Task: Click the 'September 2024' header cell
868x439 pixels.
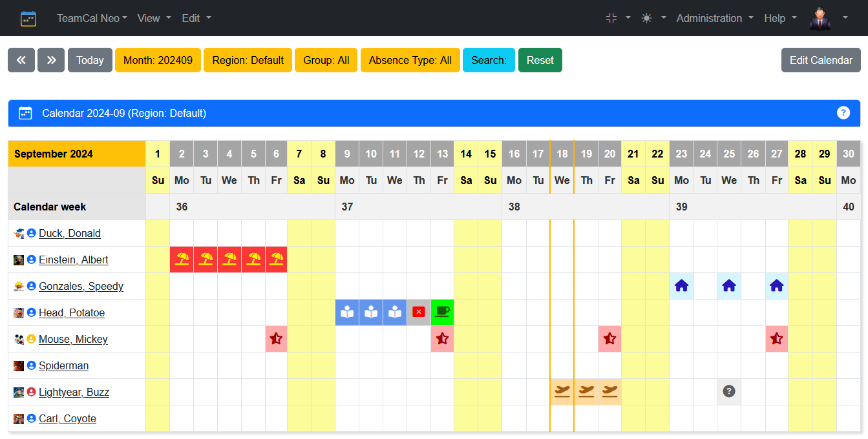Action: [x=77, y=154]
